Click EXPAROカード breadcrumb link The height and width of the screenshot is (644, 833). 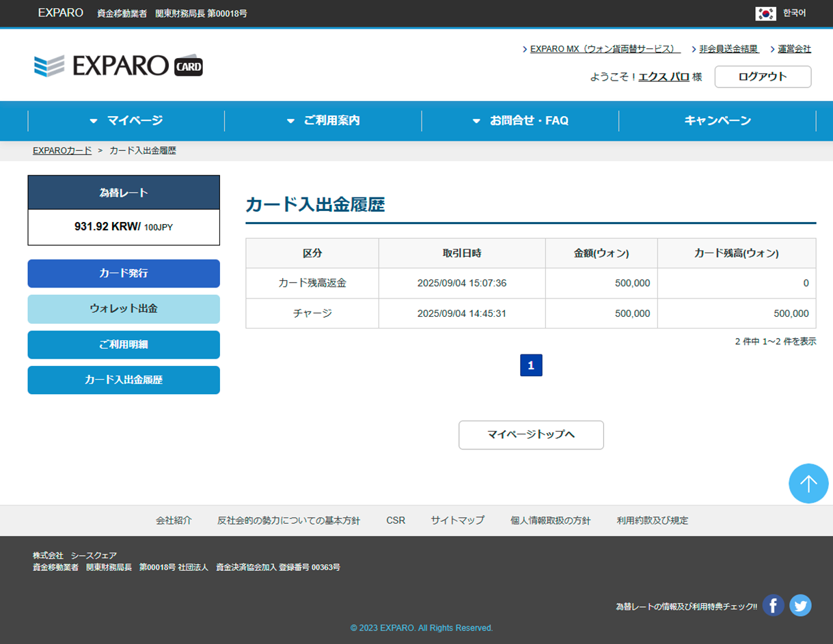coord(62,150)
